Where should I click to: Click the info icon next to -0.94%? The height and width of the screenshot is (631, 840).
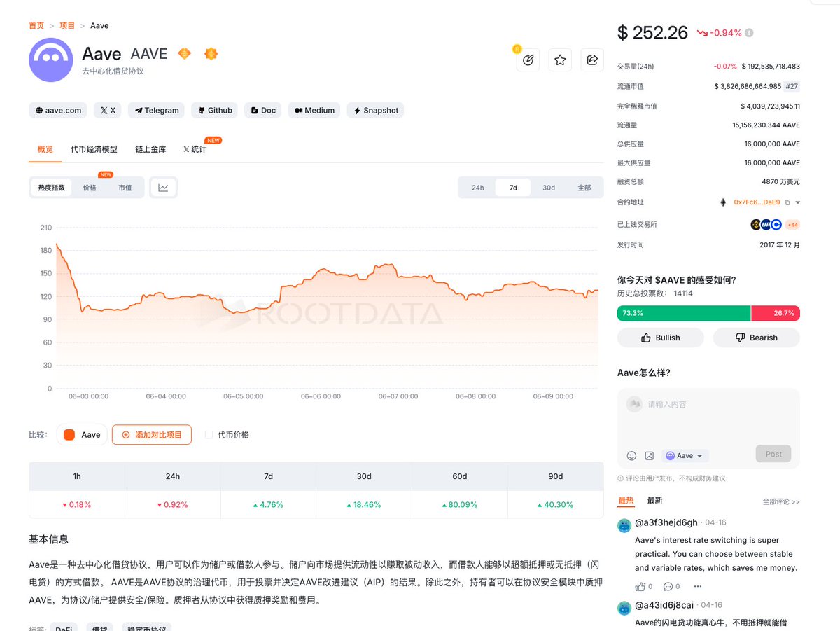(749, 33)
